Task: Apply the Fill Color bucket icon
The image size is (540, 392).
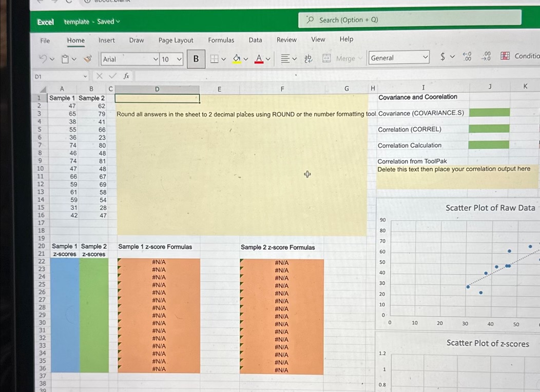Action: [237, 59]
